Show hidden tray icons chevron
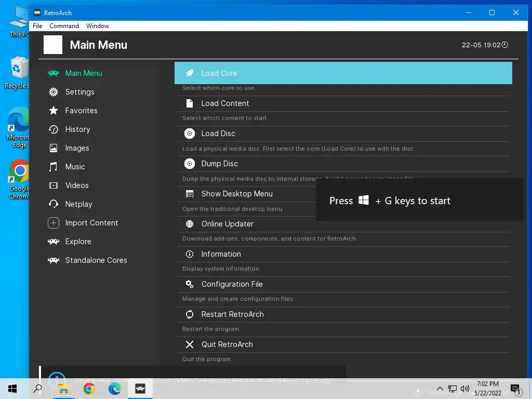Screen dimensions: 532x399 coord(440,389)
